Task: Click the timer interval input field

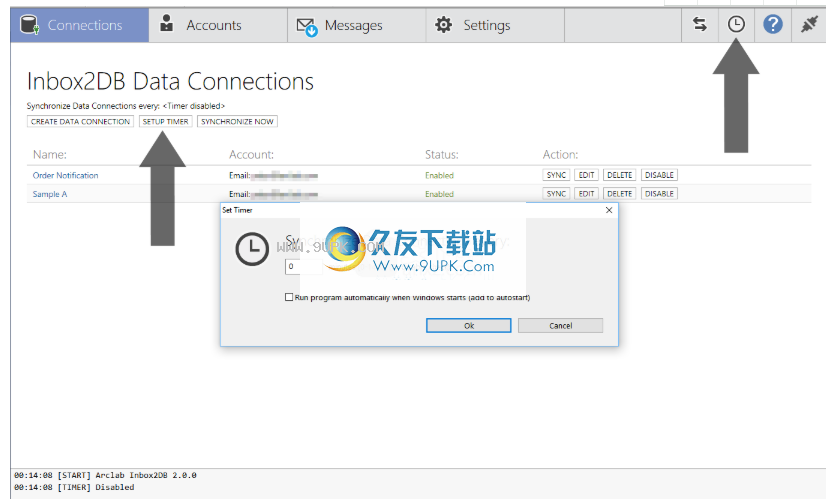Action: coord(304,267)
